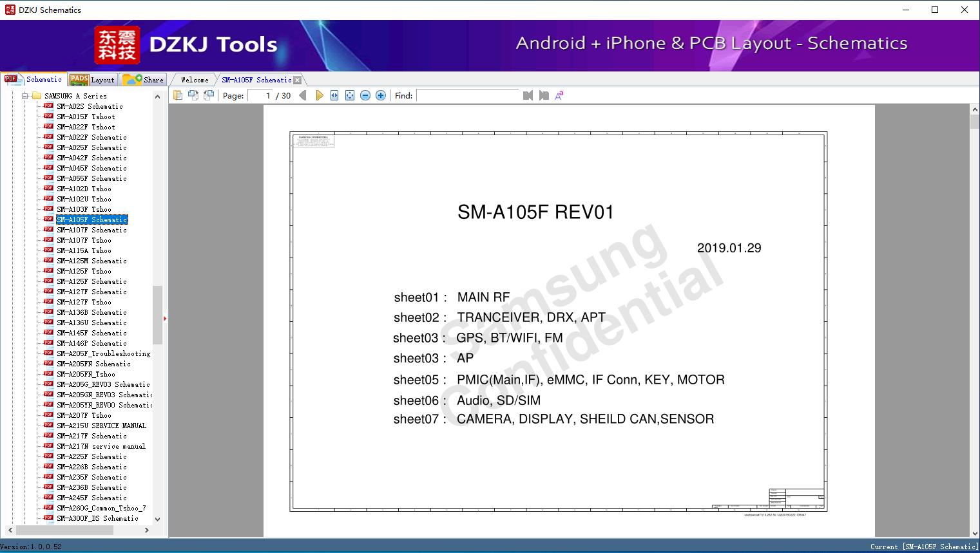Open SM-A260G_Common_Tshoo_7 entry
Screen dimensions: 980x553
click(x=101, y=508)
